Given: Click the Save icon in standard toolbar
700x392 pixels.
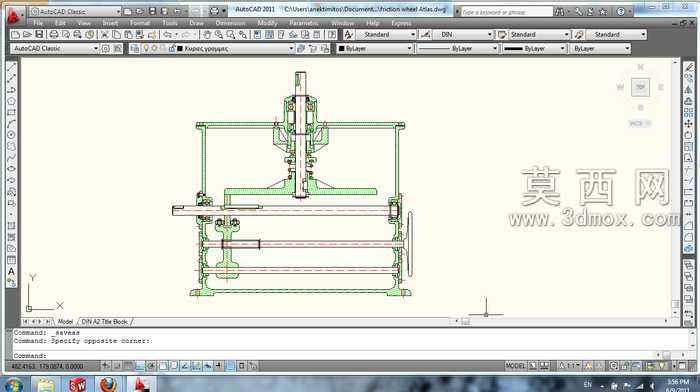Looking at the screenshot, I should pos(39,34).
